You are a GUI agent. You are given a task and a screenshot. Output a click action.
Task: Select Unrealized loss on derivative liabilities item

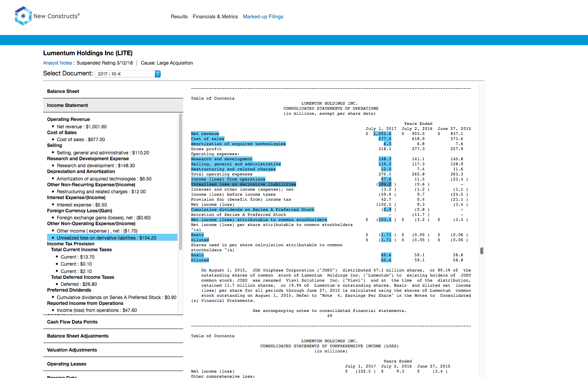point(112,238)
